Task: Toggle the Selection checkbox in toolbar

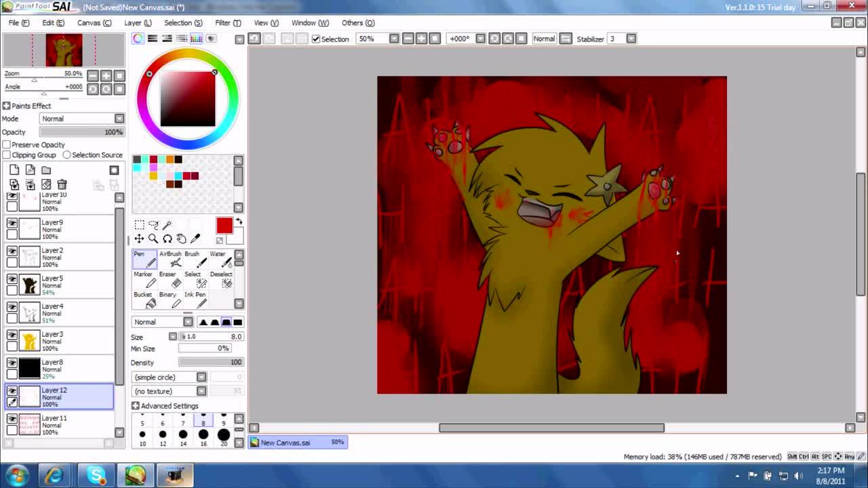Action: pos(316,39)
